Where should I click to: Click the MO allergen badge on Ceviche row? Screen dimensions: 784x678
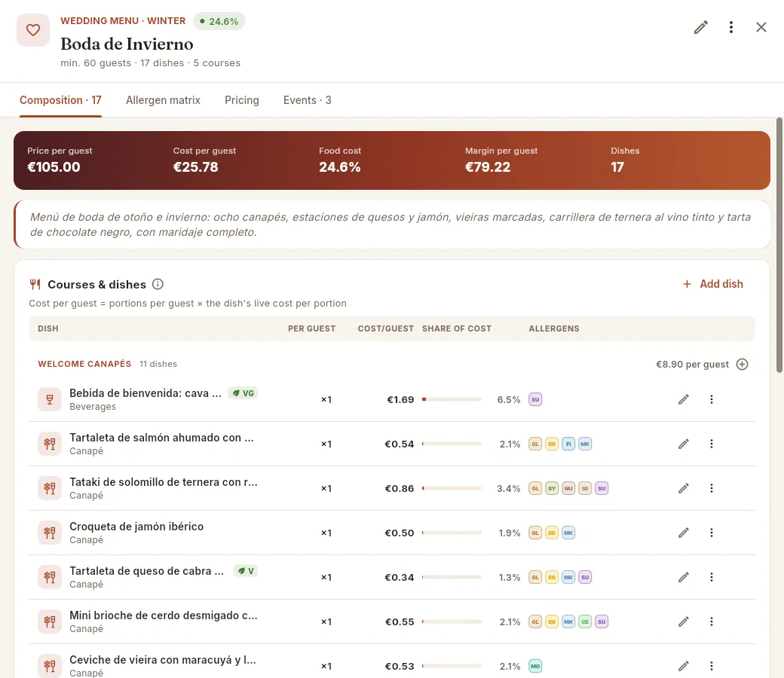[535, 666]
